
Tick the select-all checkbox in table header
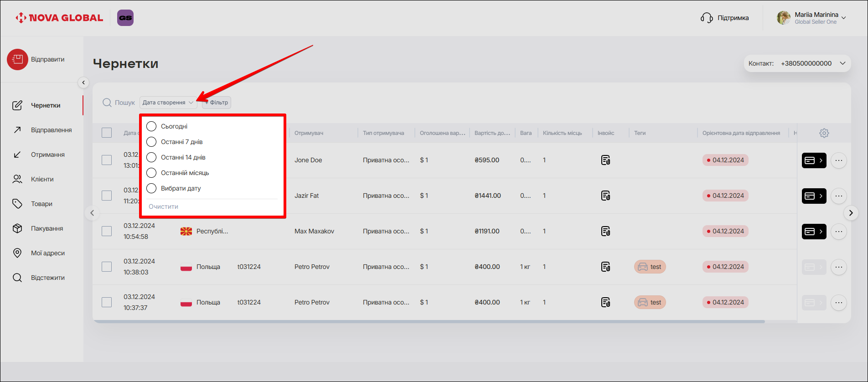pyautogui.click(x=107, y=133)
